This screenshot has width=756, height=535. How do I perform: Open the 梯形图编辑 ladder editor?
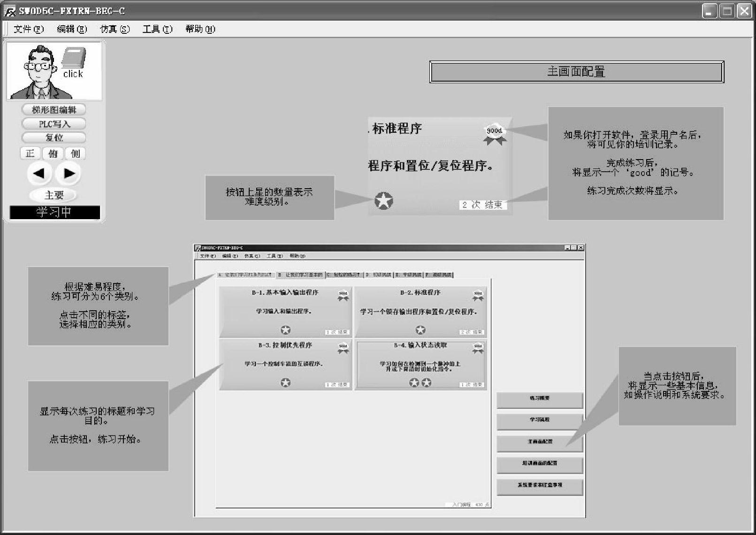pos(54,110)
